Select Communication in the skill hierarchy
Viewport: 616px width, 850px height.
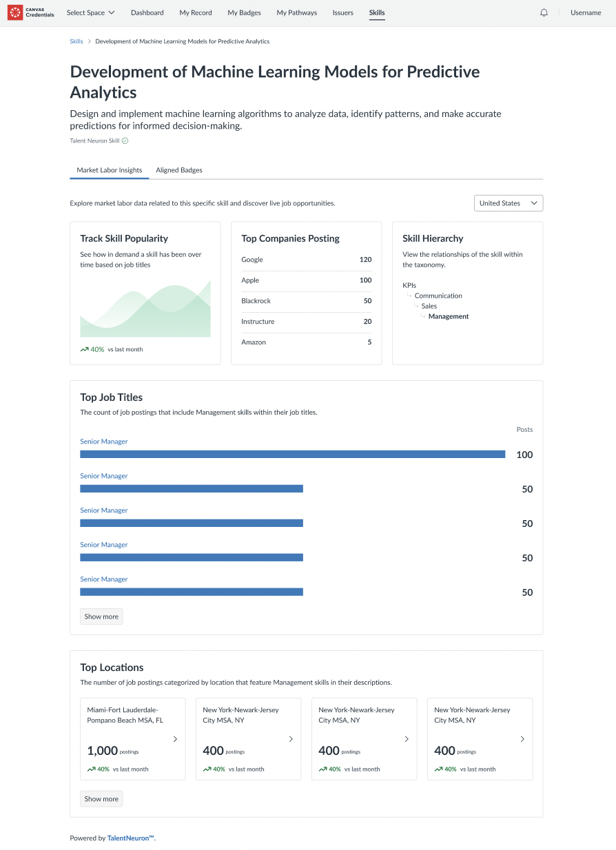click(x=438, y=296)
